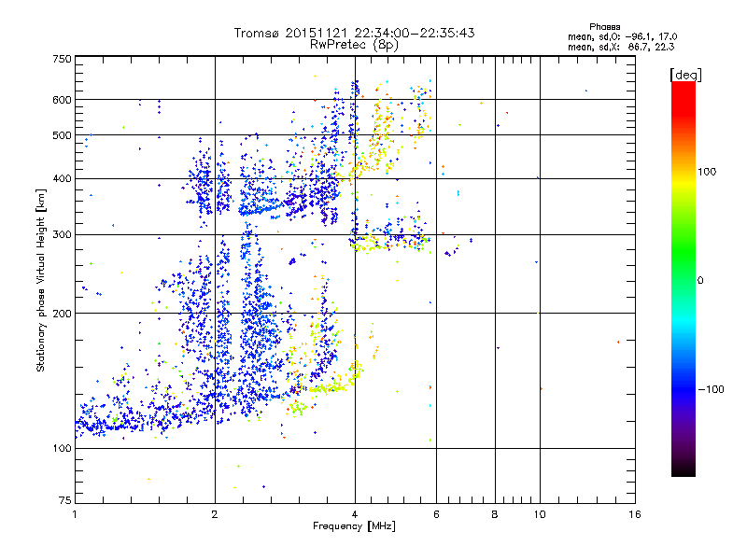Click the '8' x-axis frequency tick label
747x560 pixels.
coord(495,514)
